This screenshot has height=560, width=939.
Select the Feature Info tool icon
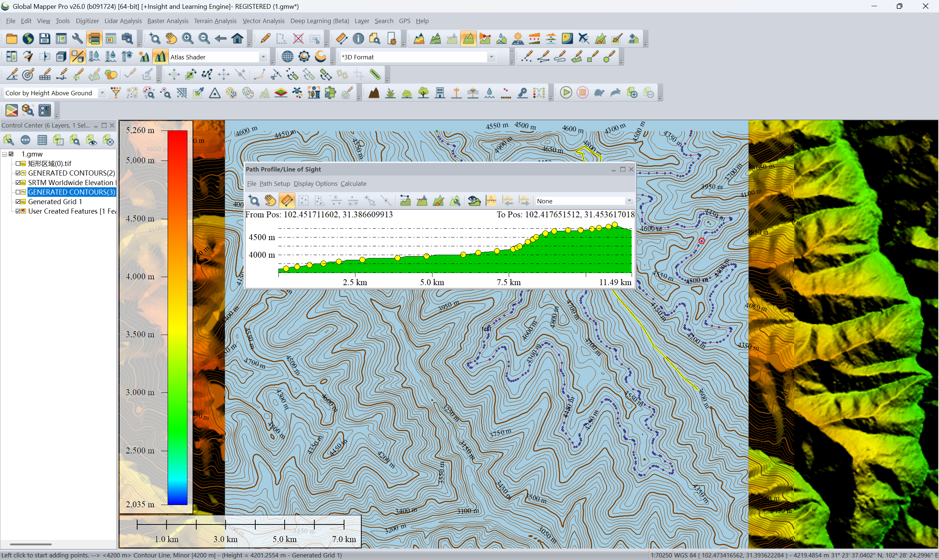[x=358, y=38]
